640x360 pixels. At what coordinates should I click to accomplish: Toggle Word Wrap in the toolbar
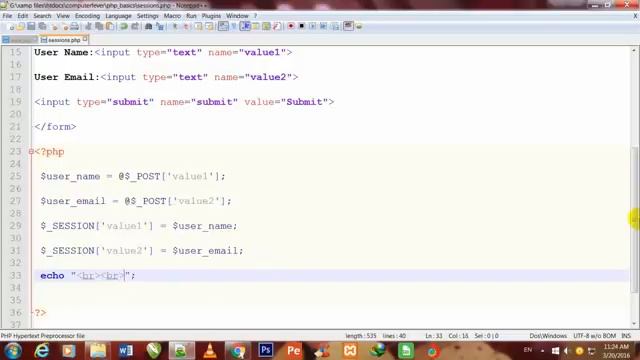click(x=223, y=27)
